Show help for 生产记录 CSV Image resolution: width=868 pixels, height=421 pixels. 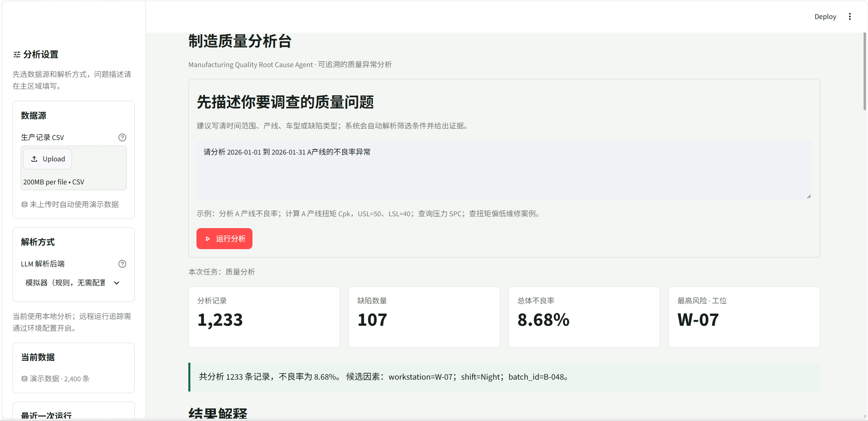pyautogui.click(x=122, y=137)
